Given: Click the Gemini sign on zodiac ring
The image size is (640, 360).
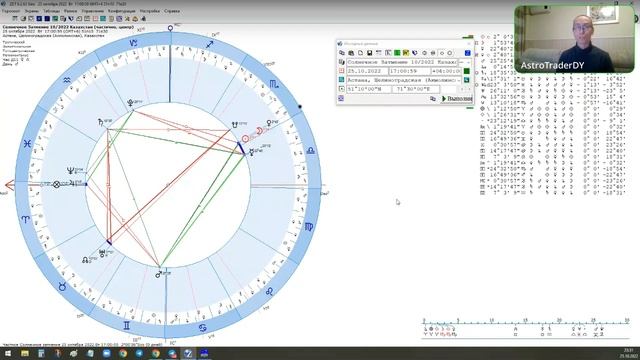Looking at the screenshot, I should (x=127, y=325).
